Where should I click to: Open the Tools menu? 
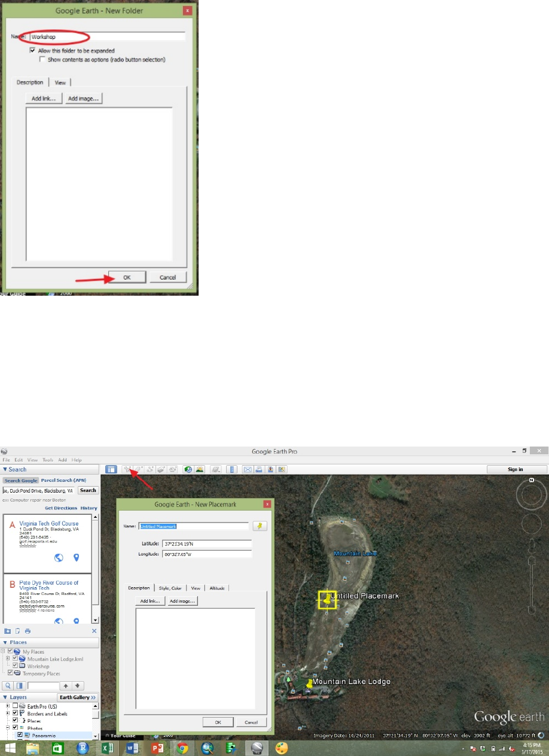[x=48, y=460]
